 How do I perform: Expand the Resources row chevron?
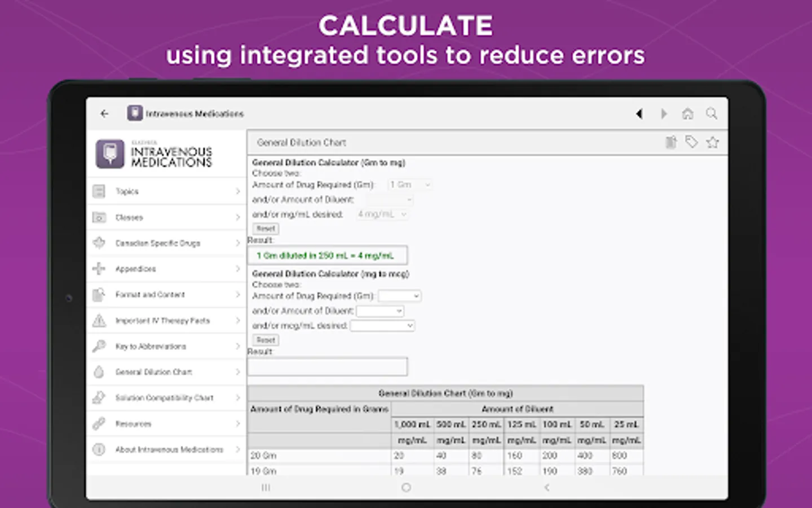pyautogui.click(x=237, y=423)
